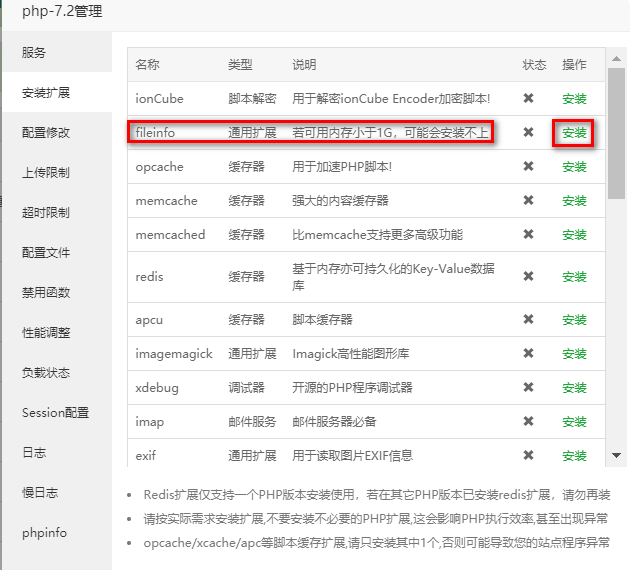This screenshot has height=570, width=630.
Task: Install the opcache extension
Action: 574,167
